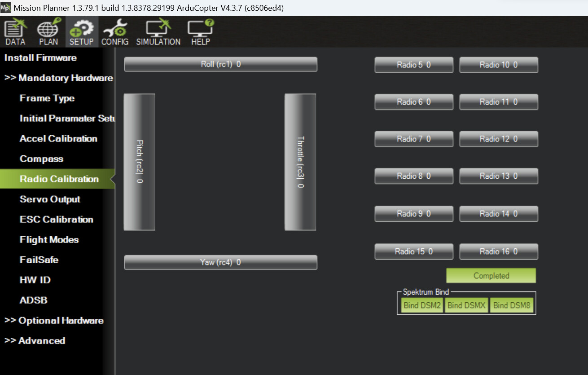Expand the Optional Hardware section
The height and width of the screenshot is (375, 588).
pos(54,321)
